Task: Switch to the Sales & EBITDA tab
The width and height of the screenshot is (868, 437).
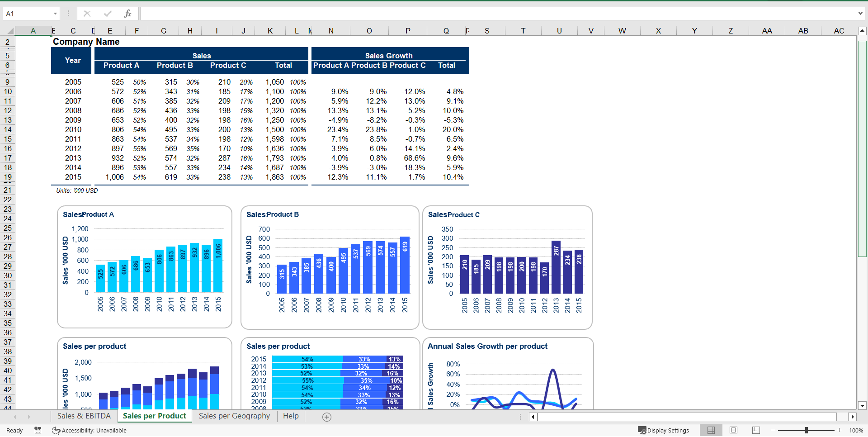Action: click(x=84, y=416)
